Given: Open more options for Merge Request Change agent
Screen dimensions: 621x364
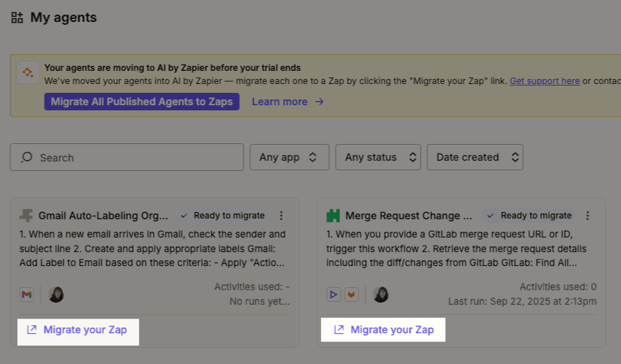Looking at the screenshot, I should (x=588, y=216).
